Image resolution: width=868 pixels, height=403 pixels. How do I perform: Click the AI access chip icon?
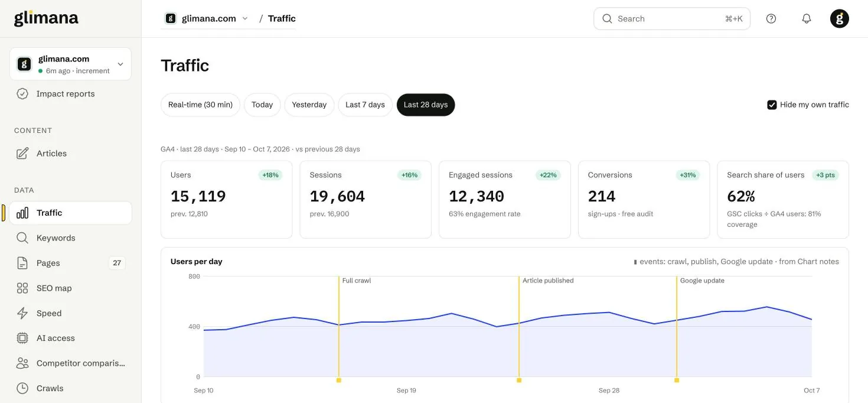coord(22,338)
